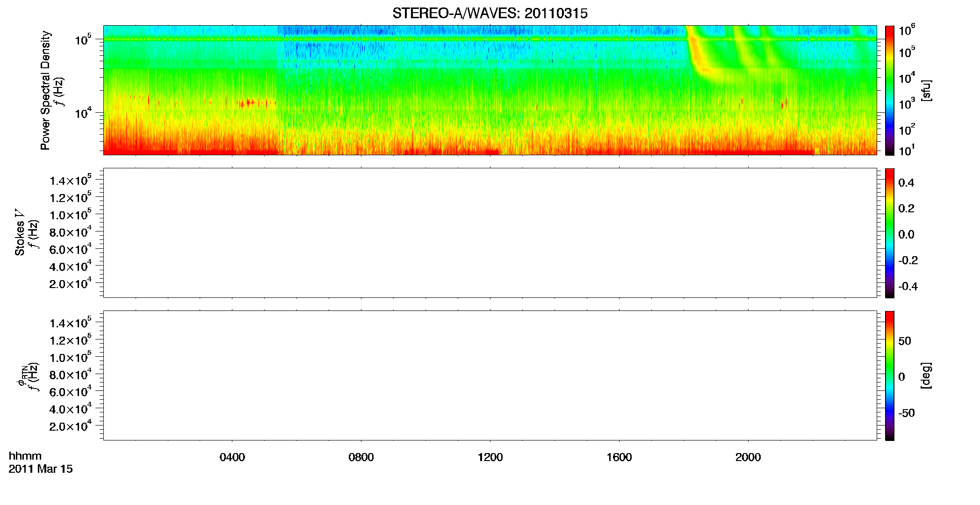This screenshot has height=505, width=980.
Task: Click the empty Stokes V plot panel
Action: click(490, 233)
